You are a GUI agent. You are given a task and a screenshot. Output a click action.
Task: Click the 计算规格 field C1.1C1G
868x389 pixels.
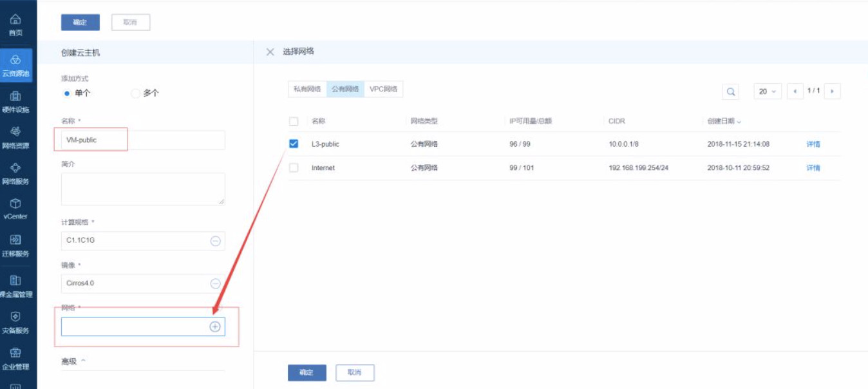143,241
